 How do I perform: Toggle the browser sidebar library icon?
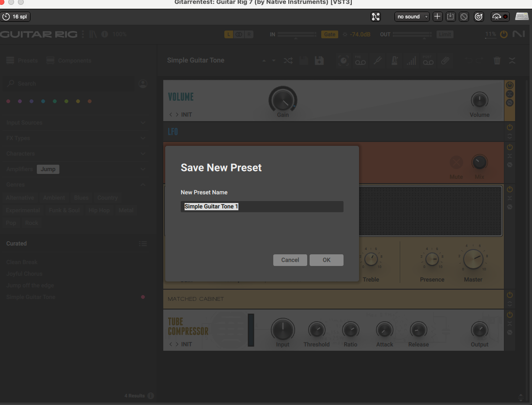point(93,34)
